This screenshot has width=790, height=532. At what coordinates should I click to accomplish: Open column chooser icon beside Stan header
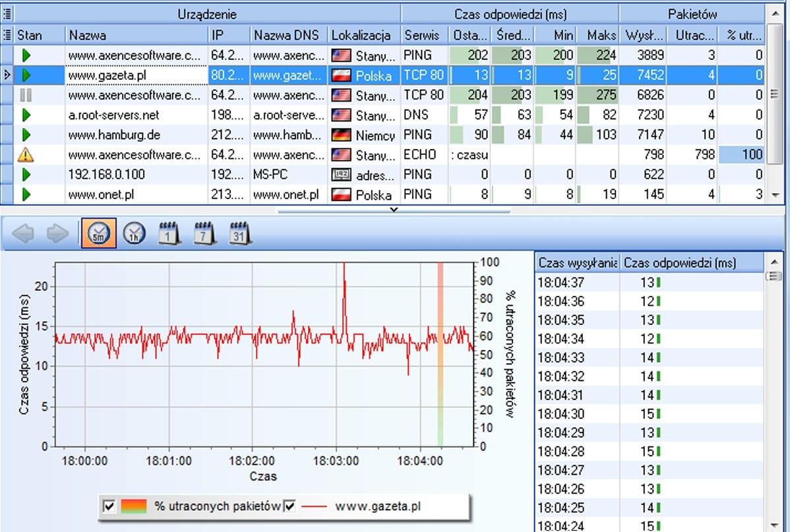(7, 35)
